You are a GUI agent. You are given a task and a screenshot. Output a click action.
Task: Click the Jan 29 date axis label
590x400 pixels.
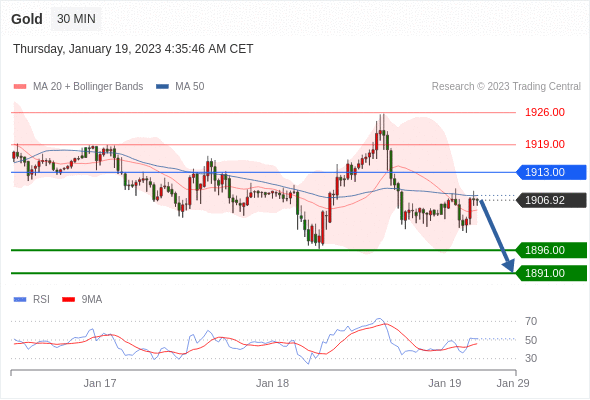click(x=513, y=383)
